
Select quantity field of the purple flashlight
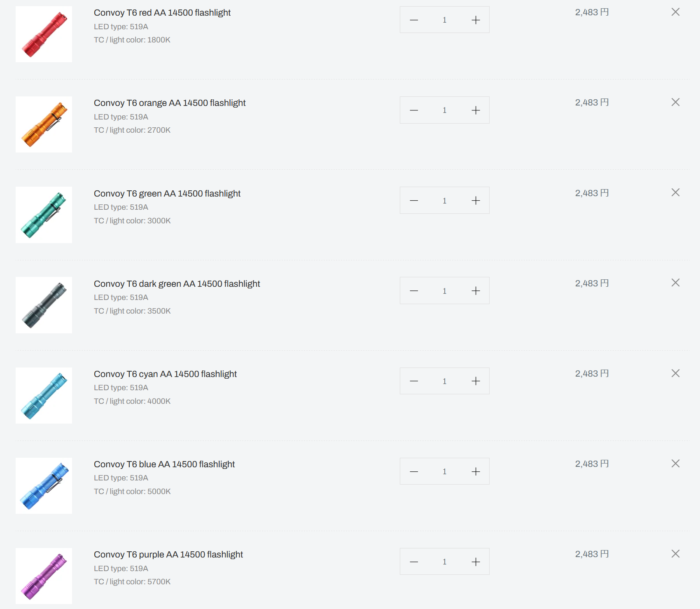coord(445,562)
